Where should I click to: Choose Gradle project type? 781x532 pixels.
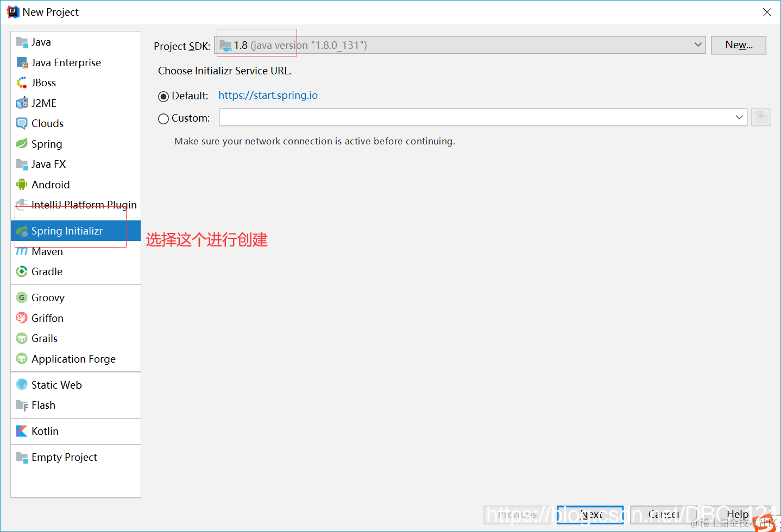(76, 271)
